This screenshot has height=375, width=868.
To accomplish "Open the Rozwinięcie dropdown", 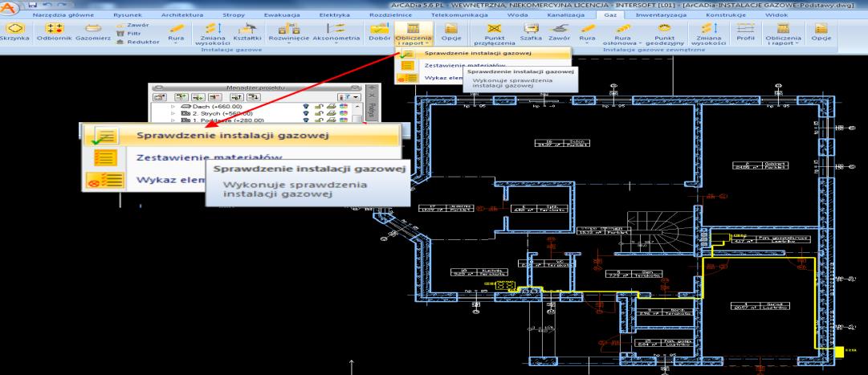I will point(288,31).
